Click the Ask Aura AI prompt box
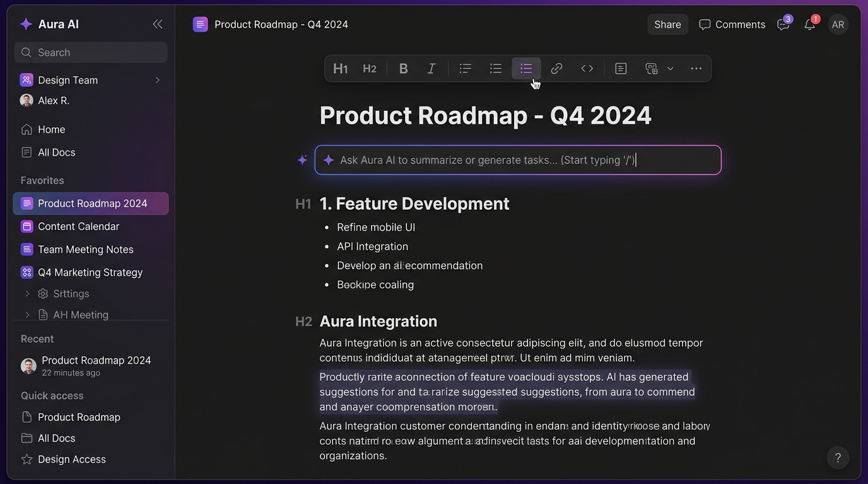The width and height of the screenshot is (868, 484). point(518,160)
